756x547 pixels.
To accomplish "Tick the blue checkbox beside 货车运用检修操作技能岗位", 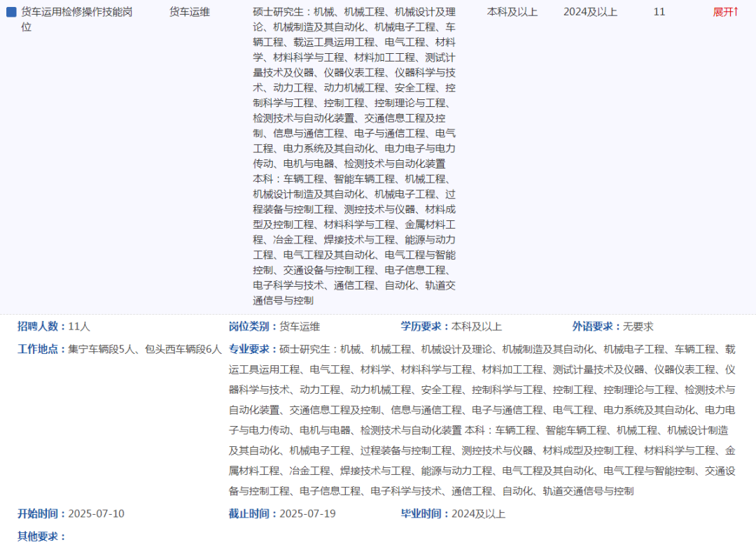I will (12, 12).
